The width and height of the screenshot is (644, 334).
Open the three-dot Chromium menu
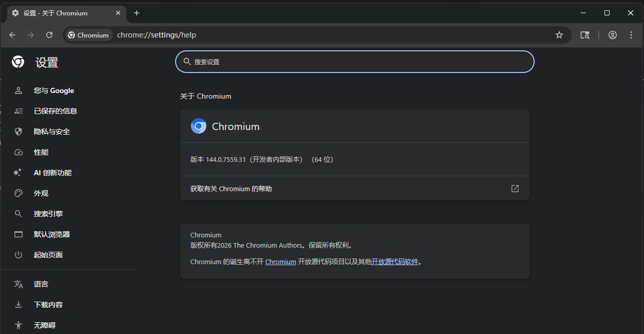pyautogui.click(x=632, y=35)
